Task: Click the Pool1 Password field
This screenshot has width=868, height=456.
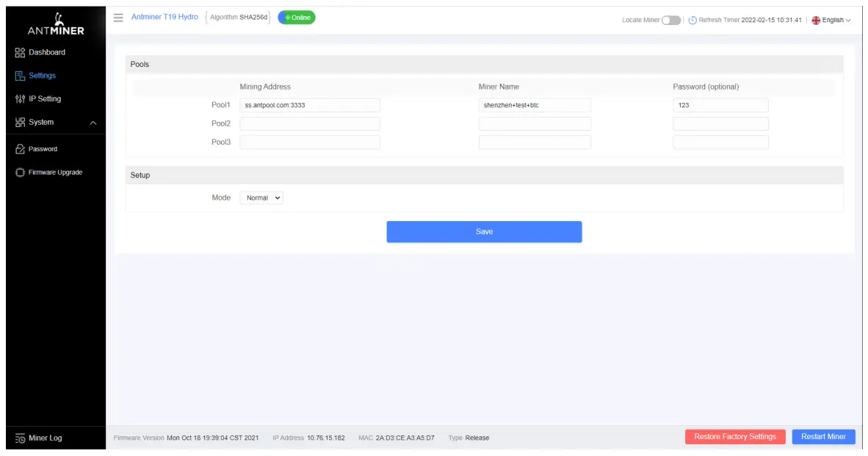Action: (720, 105)
